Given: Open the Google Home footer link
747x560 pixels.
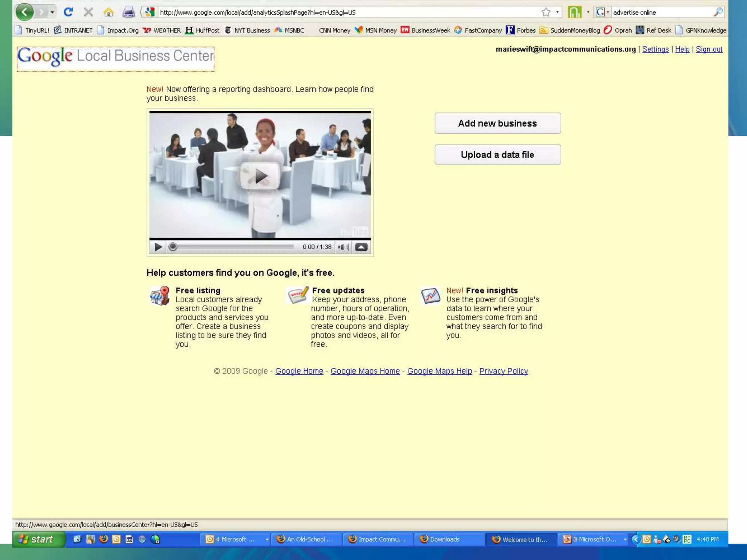Looking at the screenshot, I should click(x=299, y=371).
